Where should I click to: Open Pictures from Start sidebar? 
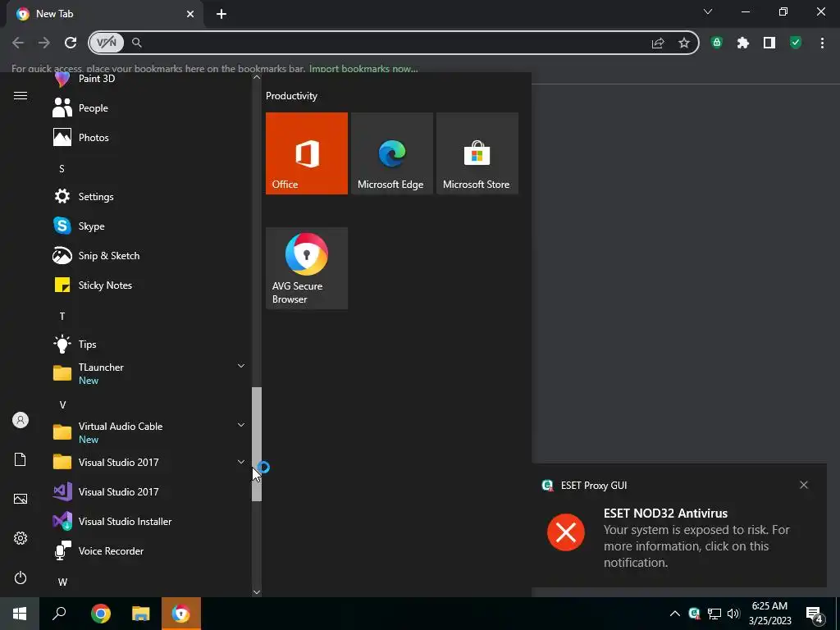[21, 499]
